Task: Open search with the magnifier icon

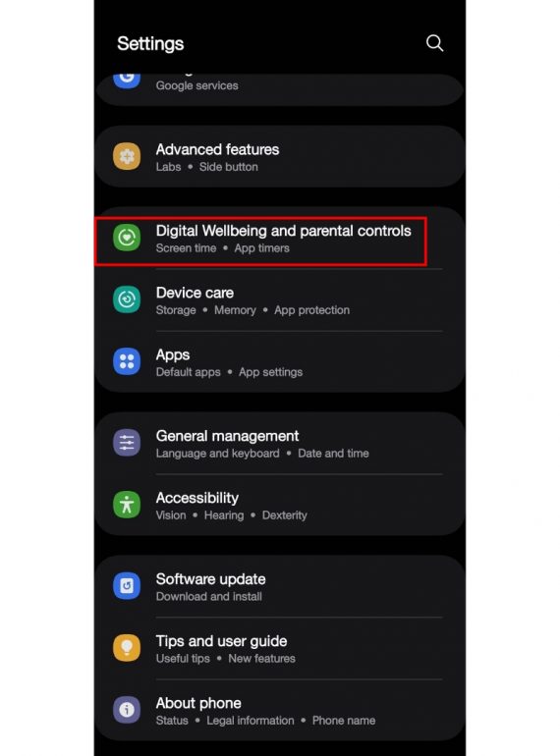Action: (x=434, y=43)
